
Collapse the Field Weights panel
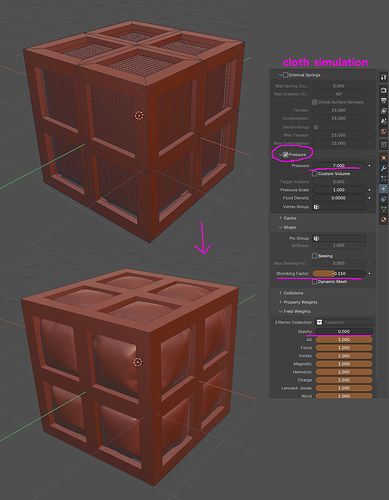pos(280,311)
